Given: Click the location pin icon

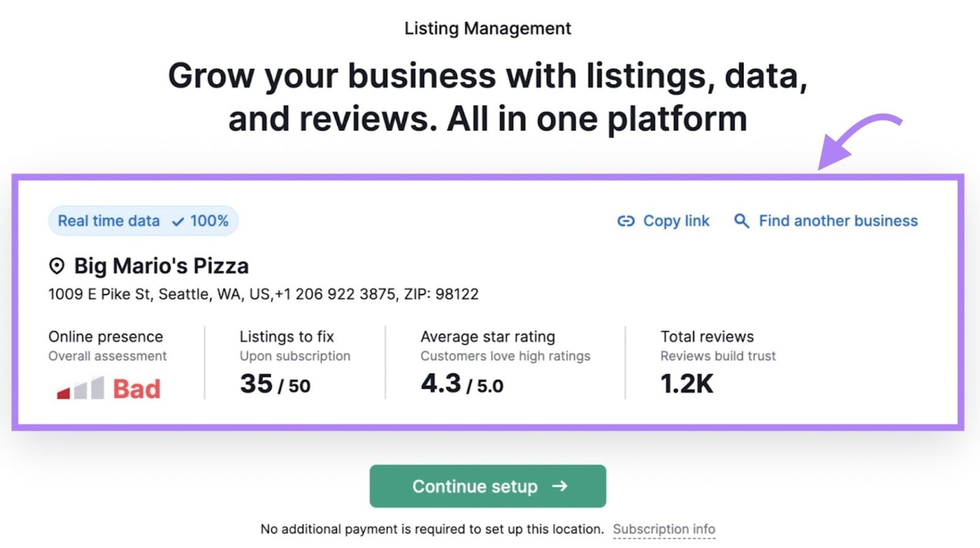Looking at the screenshot, I should [x=57, y=266].
